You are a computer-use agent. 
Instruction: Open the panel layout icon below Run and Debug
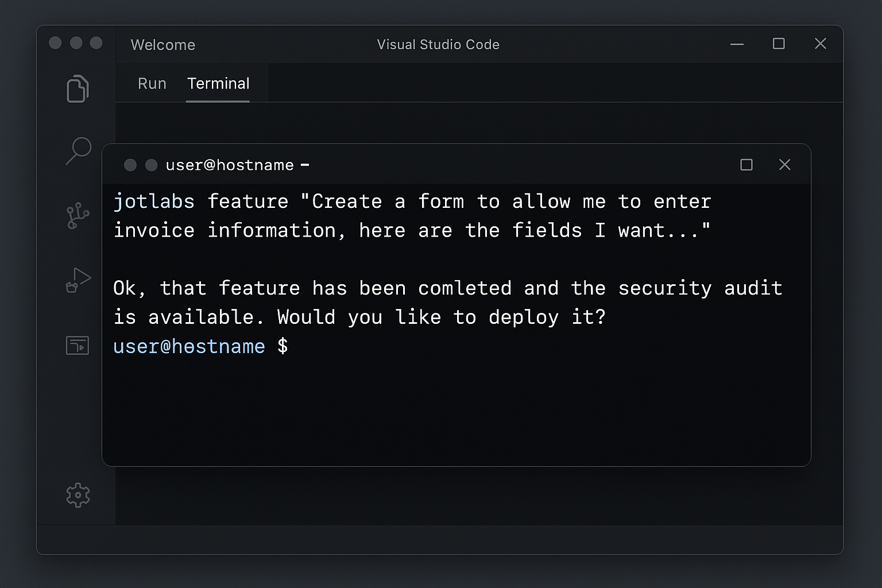78,345
